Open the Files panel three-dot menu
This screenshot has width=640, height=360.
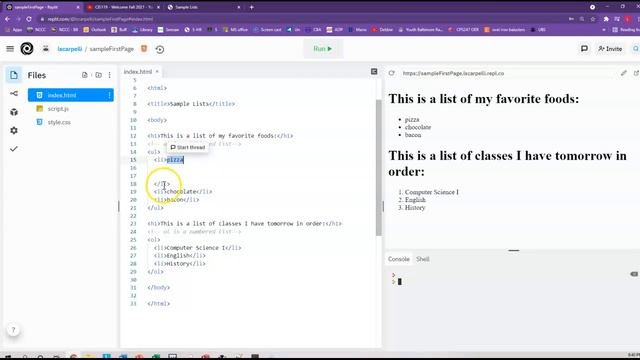click(x=109, y=75)
